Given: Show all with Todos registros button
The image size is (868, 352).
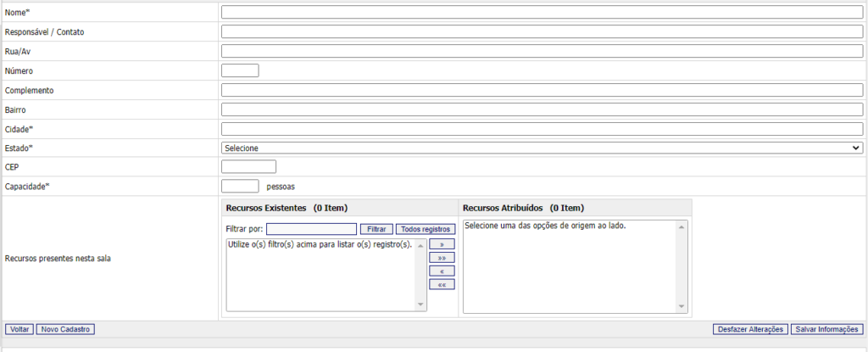Looking at the screenshot, I should tap(426, 229).
